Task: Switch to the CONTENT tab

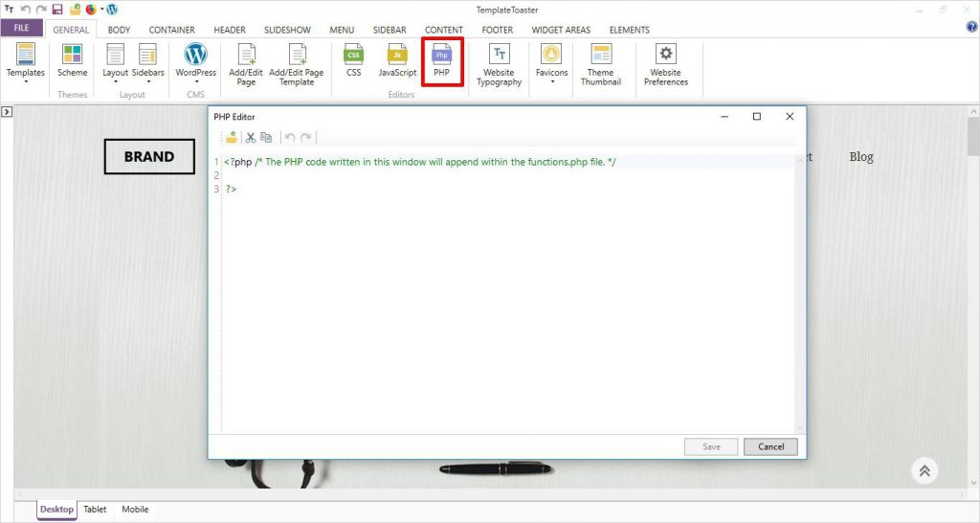Action: (444, 30)
